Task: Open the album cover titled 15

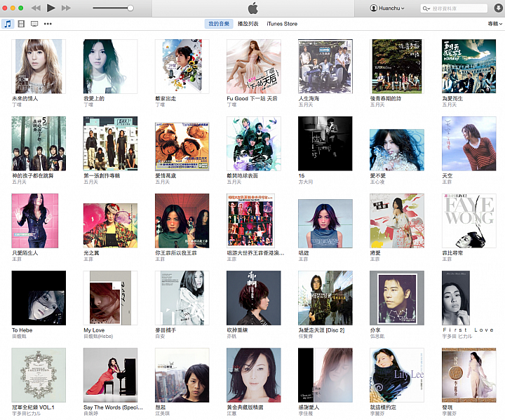Action: (325, 144)
